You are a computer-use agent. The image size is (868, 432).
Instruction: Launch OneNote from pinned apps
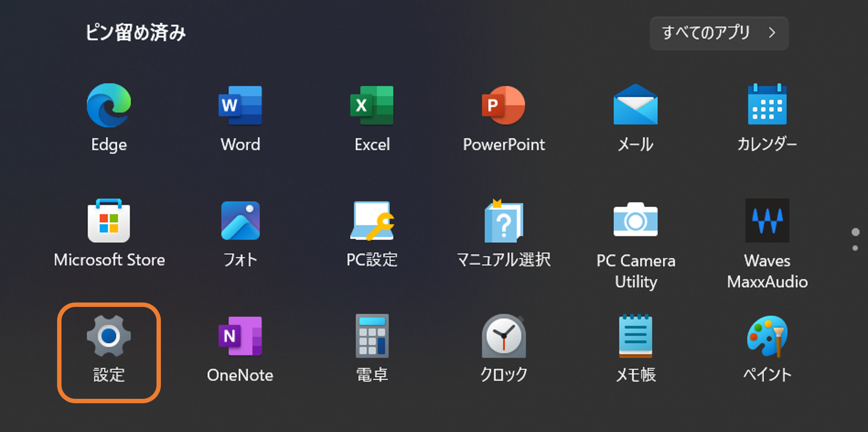tap(240, 336)
